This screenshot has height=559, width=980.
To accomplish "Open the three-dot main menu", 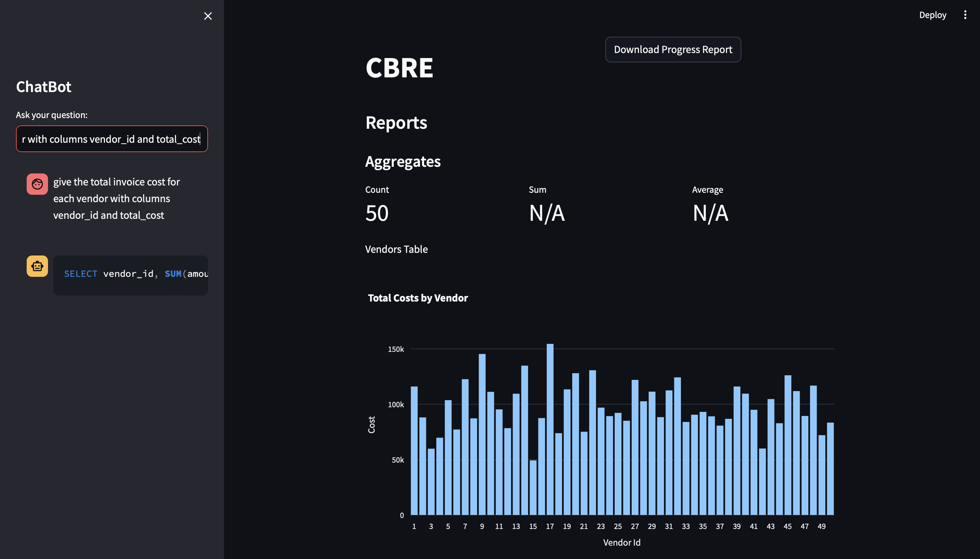I will pos(965,15).
